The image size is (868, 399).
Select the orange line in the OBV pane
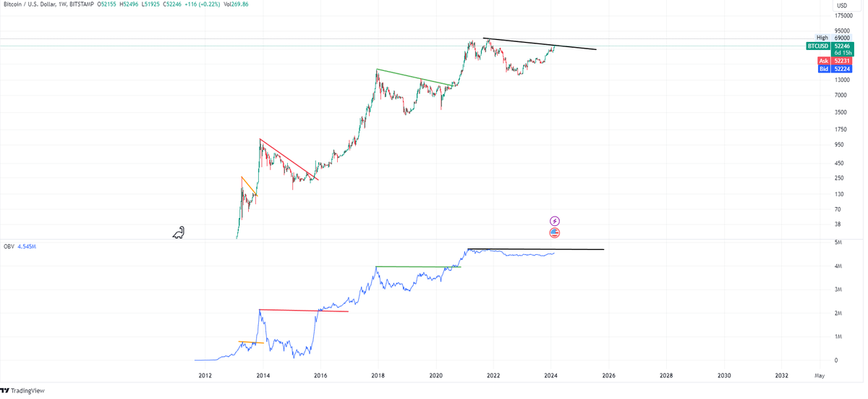(251, 342)
